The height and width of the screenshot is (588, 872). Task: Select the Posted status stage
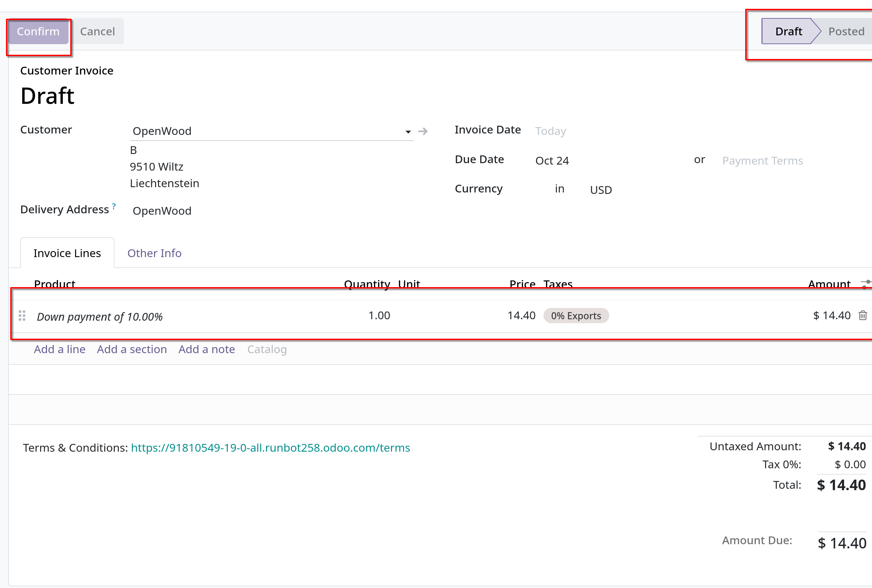846,31
